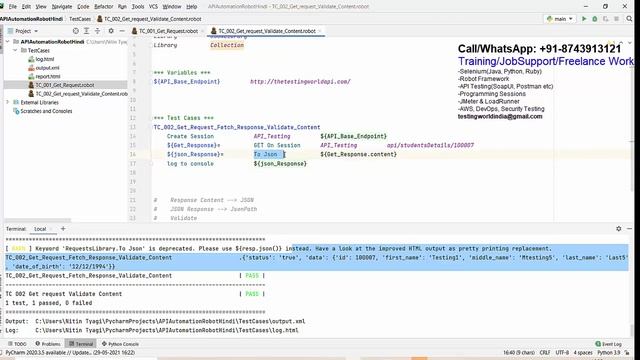Screen dimensions: 640x360
Task: Collapse the APIAutomationRobotHindi root folder
Action: tap(8, 42)
